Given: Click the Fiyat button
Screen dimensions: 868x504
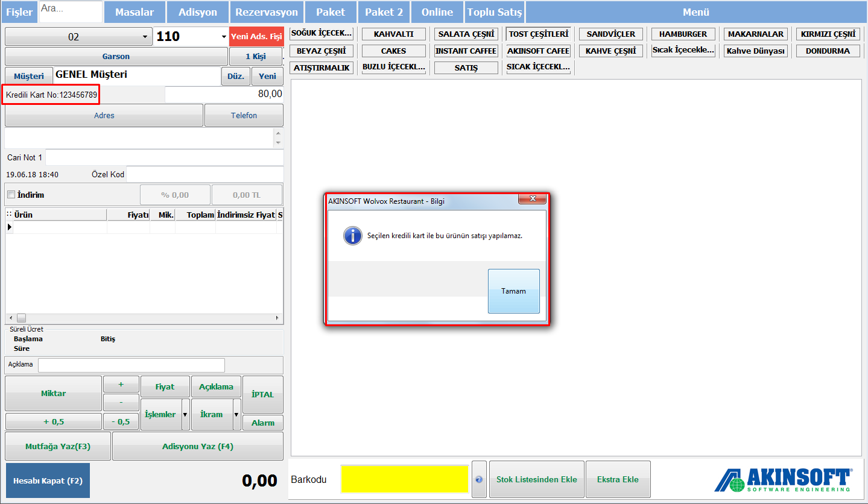Looking at the screenshot, I should [165, 386].
